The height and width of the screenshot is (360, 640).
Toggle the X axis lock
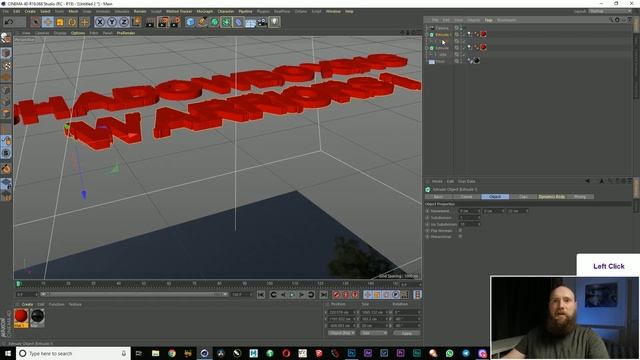100,22
